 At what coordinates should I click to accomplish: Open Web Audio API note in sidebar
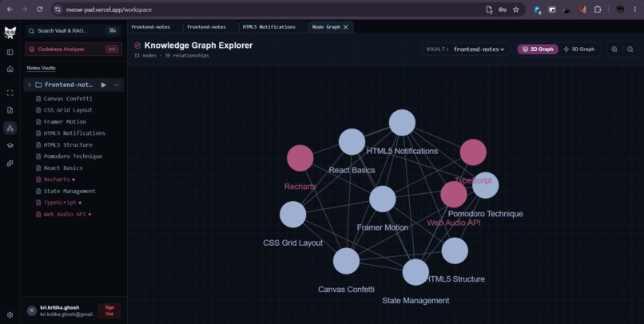tap(65, 214)
